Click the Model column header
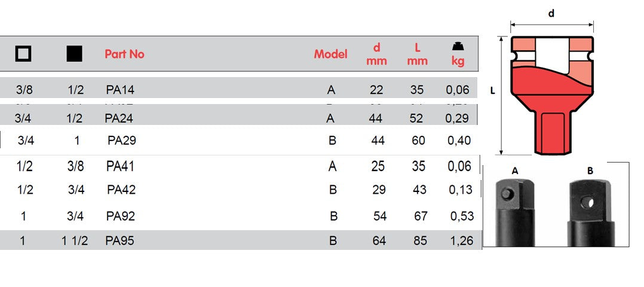The width and height of the screenshot is (644, 287). 330,54
